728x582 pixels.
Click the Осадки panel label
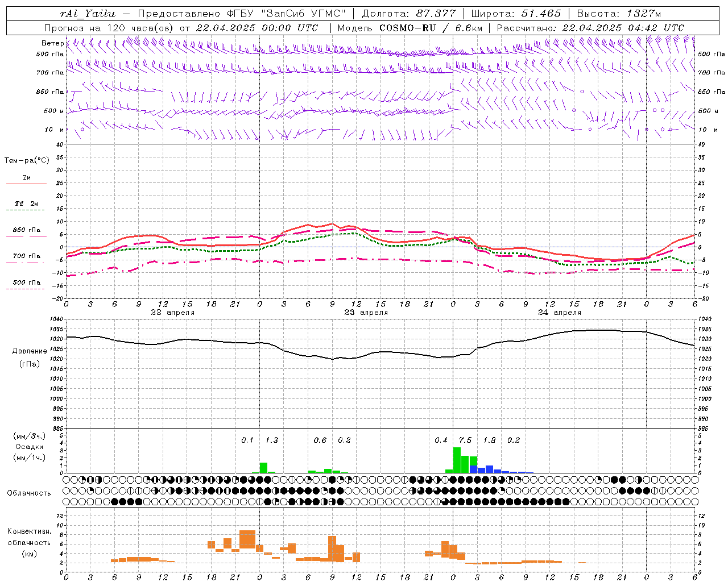tap(30, 447)
